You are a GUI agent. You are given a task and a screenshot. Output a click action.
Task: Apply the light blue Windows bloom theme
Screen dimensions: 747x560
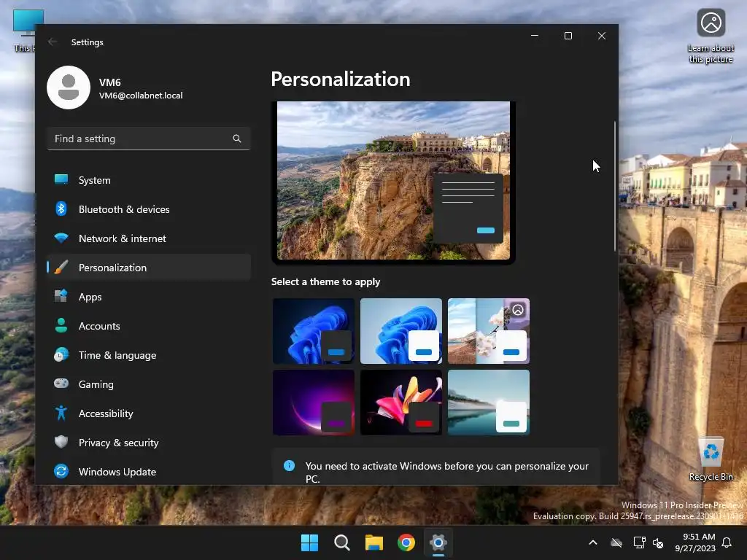tap(401, 331)
